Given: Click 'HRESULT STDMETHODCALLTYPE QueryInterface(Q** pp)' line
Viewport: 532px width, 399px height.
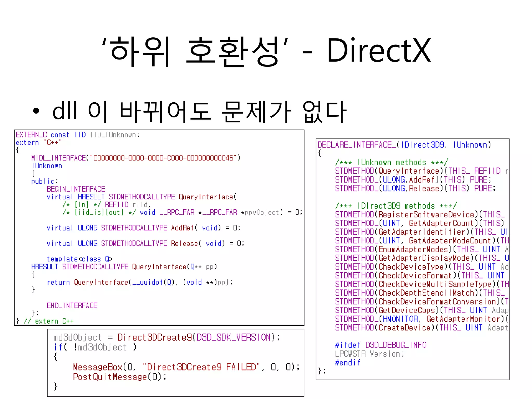Looking at the screenshot, I should click(x=124, y=267).
